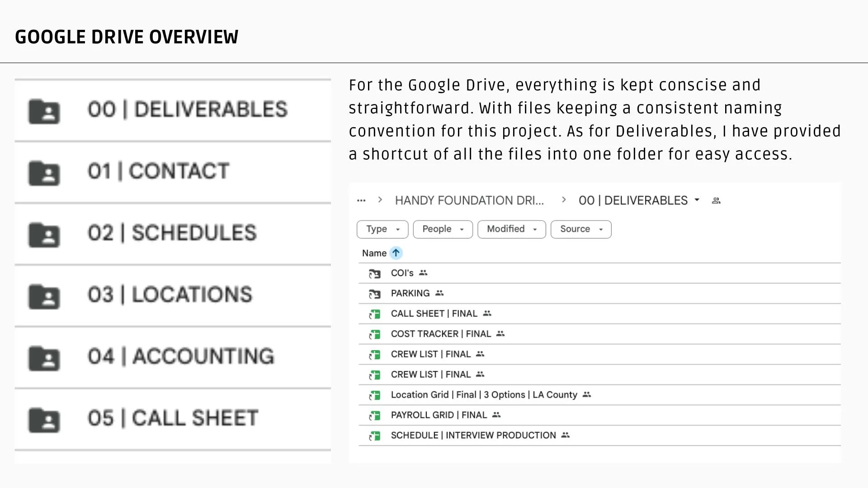Click the 01 | CONTACT shared folder icon
This screenshot has width=868, height=488.
pos(44,173)
